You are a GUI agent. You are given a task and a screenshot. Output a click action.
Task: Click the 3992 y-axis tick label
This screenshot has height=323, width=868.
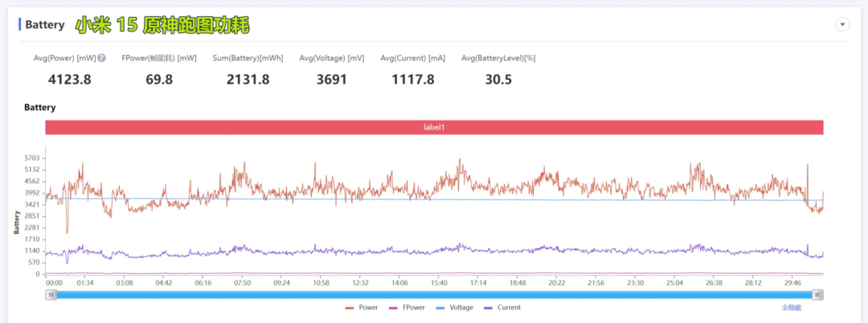pyautogui.click(x=32, y=193)
